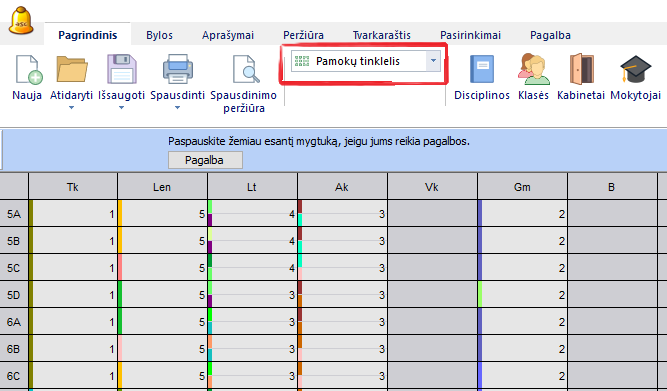Click the Spausdinti printer icon
667x391 pixels.
click(x=177, y=69)
